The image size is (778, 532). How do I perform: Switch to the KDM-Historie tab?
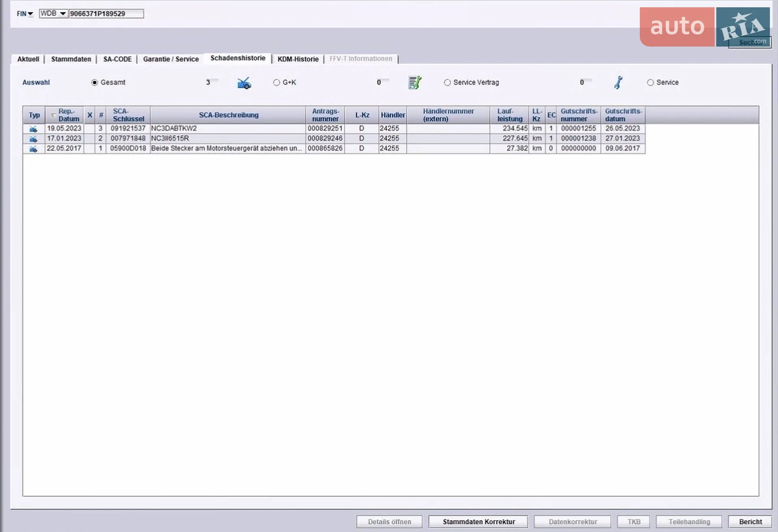coord(298,59)
